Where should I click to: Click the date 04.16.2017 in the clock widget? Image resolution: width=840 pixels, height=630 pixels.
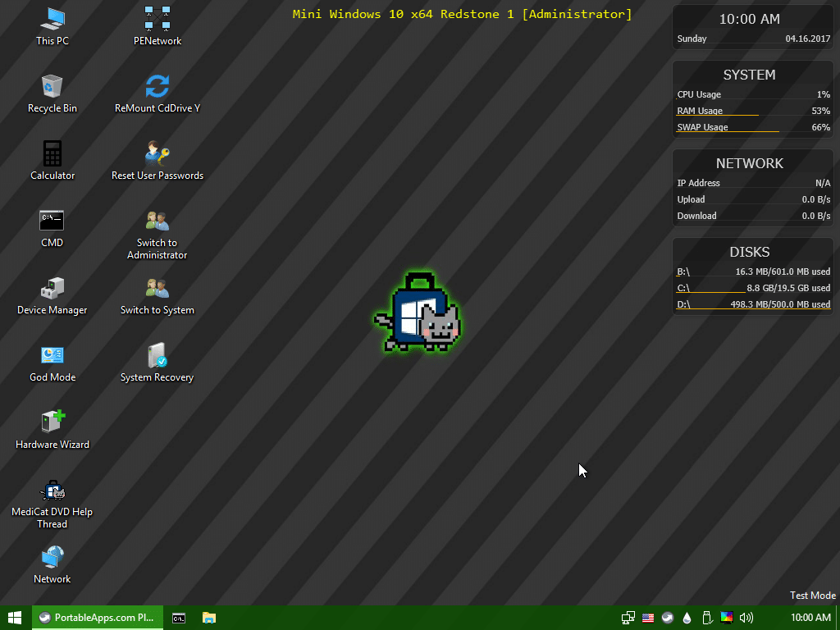pos(808,39)
